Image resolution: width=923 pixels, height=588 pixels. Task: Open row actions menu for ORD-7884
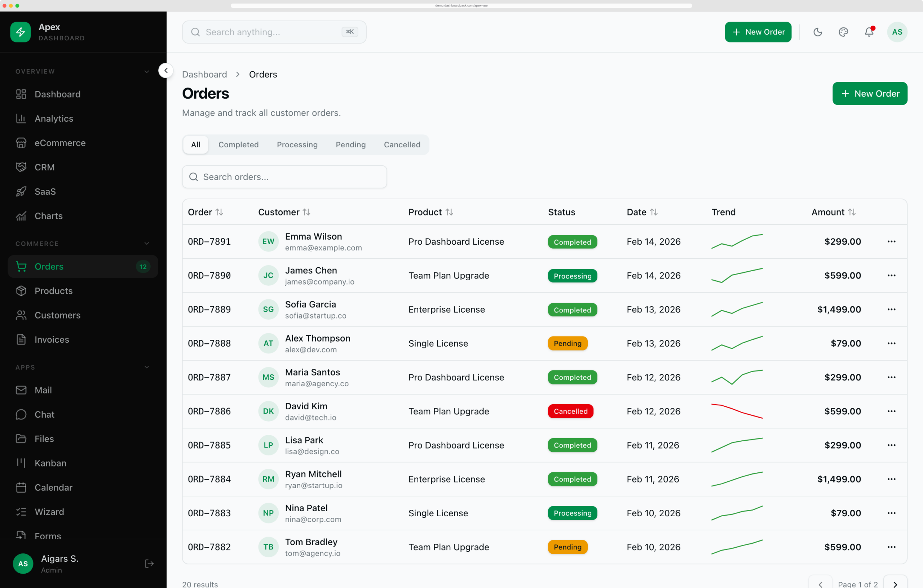pyautogui.click(x=891, y=479)
